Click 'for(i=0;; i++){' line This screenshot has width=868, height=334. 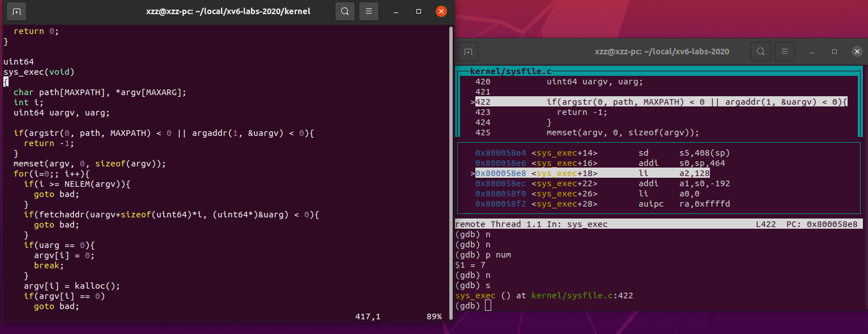[52, 174]
